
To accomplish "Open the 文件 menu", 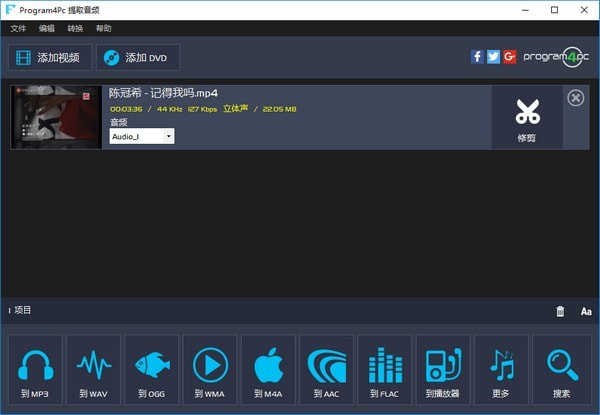I will [x=18, y=29].
